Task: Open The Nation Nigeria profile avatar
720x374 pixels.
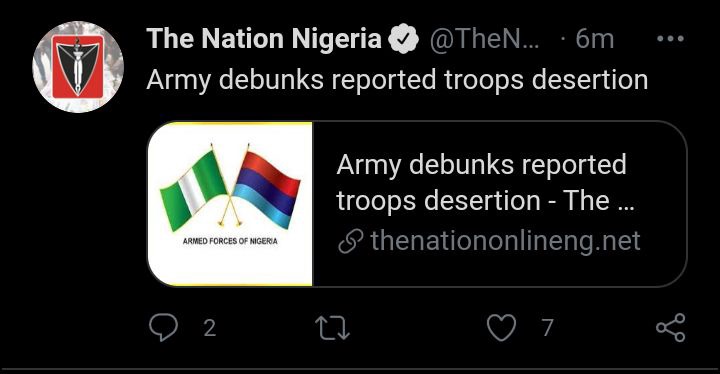Action: tap(78, 67)
